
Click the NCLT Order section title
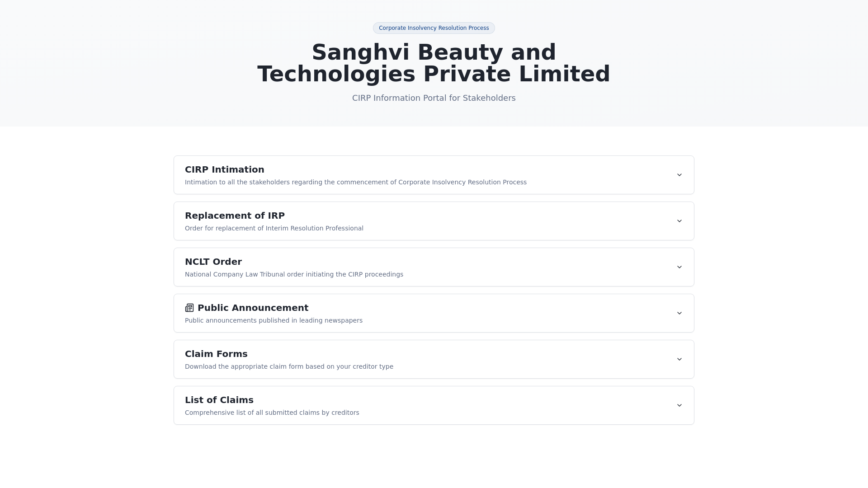click(213, 262)
